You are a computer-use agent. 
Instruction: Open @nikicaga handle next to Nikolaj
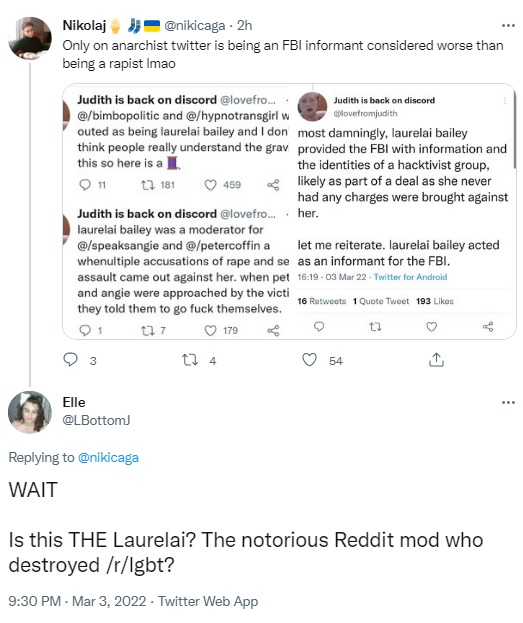pyautogui.click(x=195, y=25)
